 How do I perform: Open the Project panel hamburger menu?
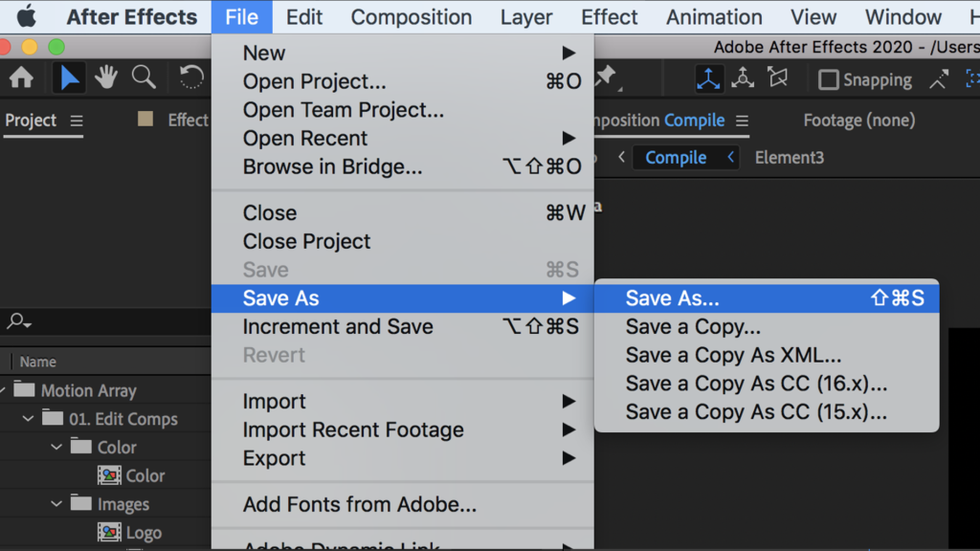pyautogui.click(x=77, y=121)
